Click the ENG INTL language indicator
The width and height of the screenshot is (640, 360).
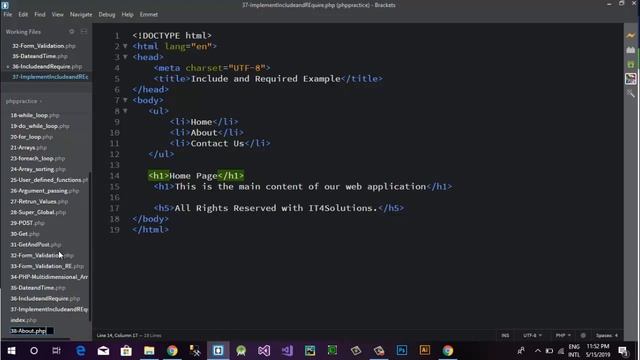tap(574, 351)
